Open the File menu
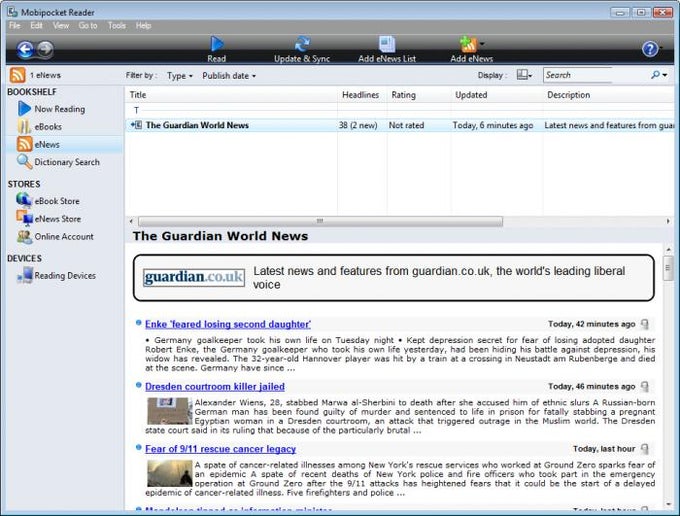680x516 pixels. pos(14,26)
